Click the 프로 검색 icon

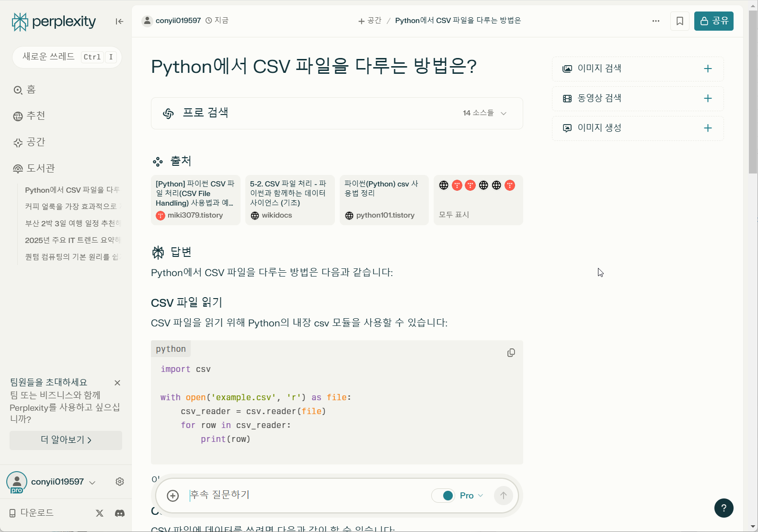(x=168, y=113)
